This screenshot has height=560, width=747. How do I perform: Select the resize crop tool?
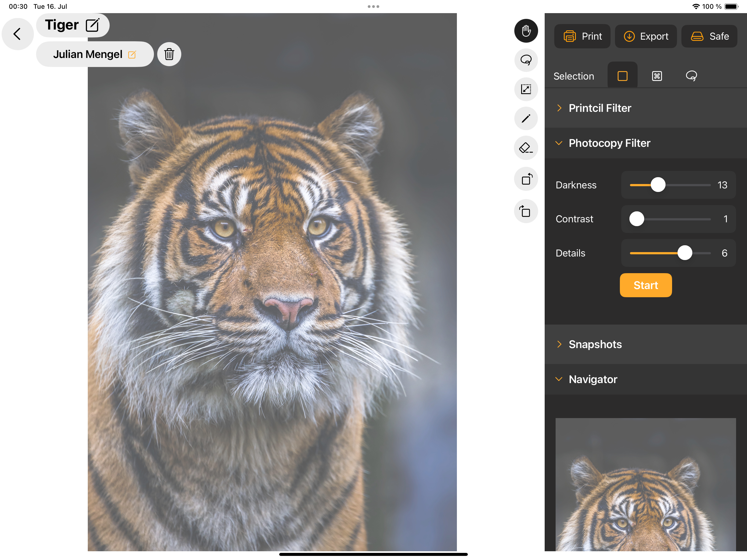(526, 89)
